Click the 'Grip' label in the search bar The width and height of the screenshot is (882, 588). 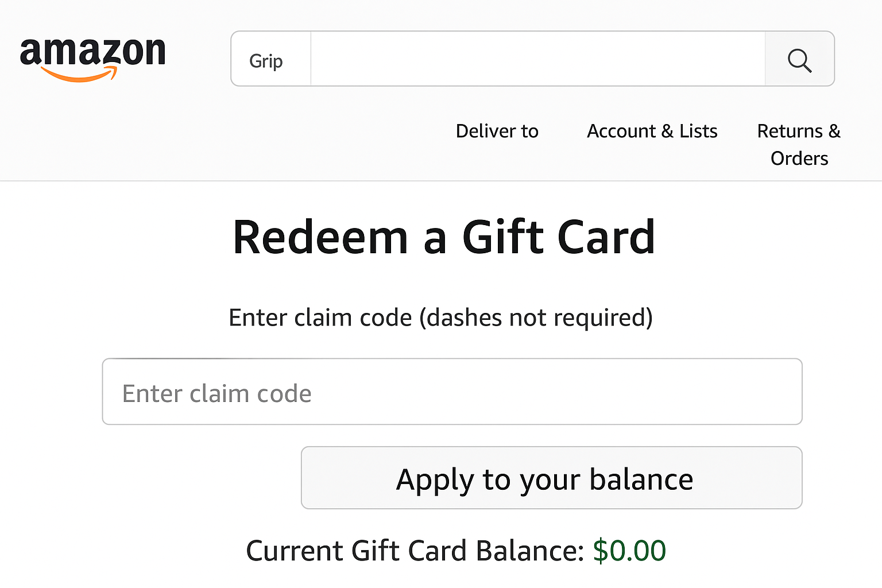pos(266,61)
